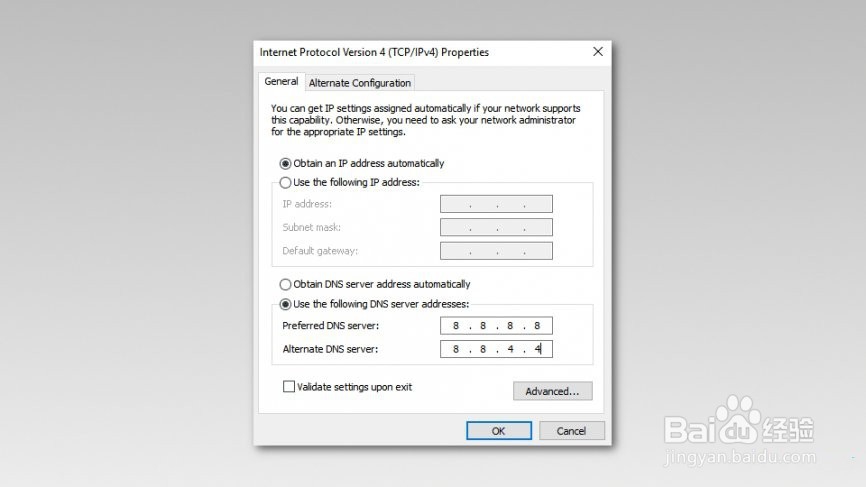Click the Subnet mask label
866x487 pixels.
(311, 227)
